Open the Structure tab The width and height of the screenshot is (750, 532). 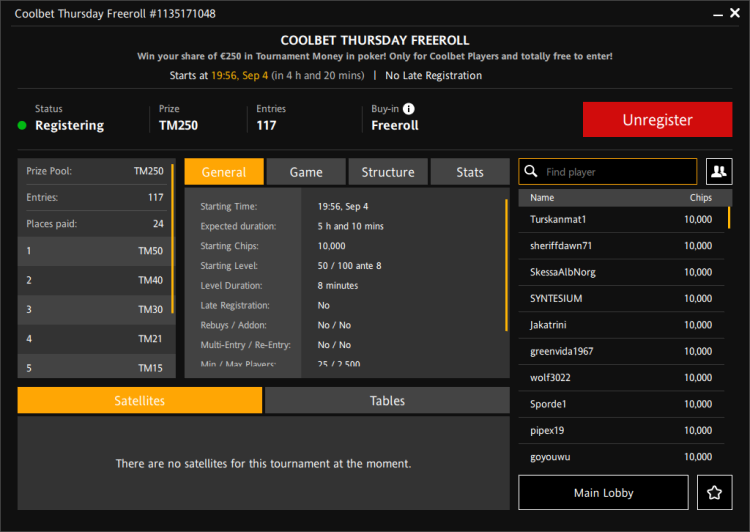click(x=388, y=172)
